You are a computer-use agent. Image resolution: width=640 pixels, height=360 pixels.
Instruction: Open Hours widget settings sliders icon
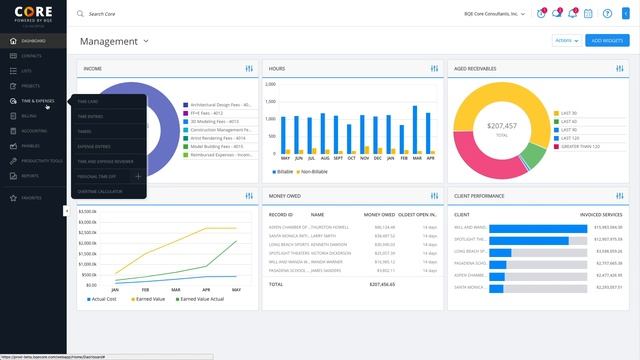coord(434,69)
